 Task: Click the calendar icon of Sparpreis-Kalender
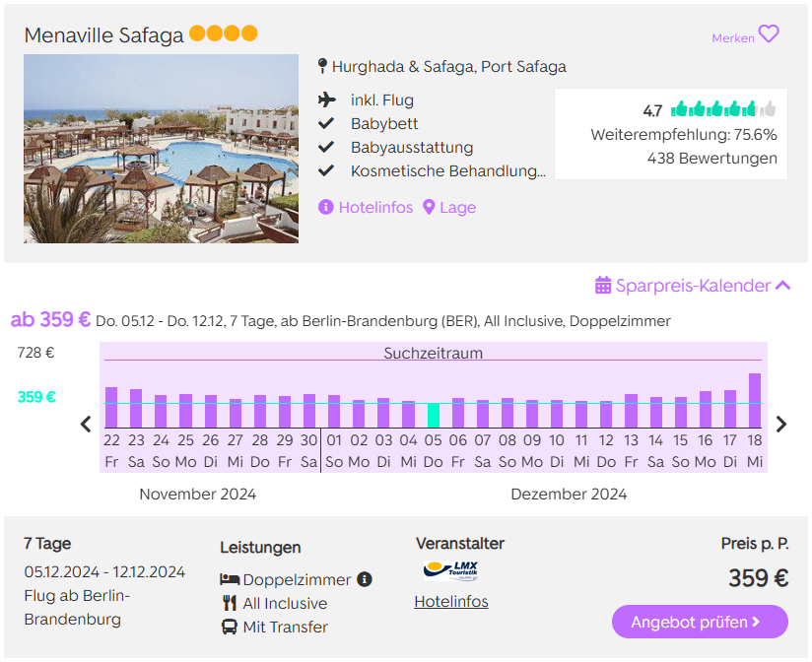603,286
